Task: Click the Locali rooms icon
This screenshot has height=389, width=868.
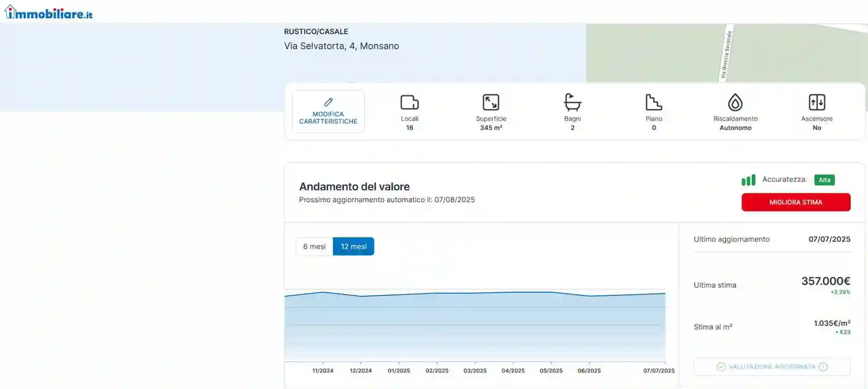Action: coord(410,102)
